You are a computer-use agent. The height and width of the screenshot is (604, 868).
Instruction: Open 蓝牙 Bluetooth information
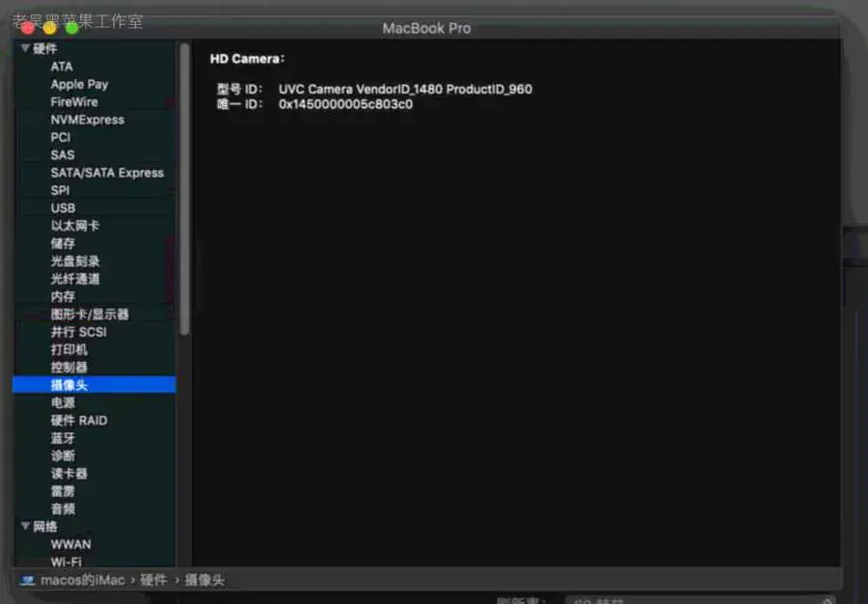pos(63,438)
